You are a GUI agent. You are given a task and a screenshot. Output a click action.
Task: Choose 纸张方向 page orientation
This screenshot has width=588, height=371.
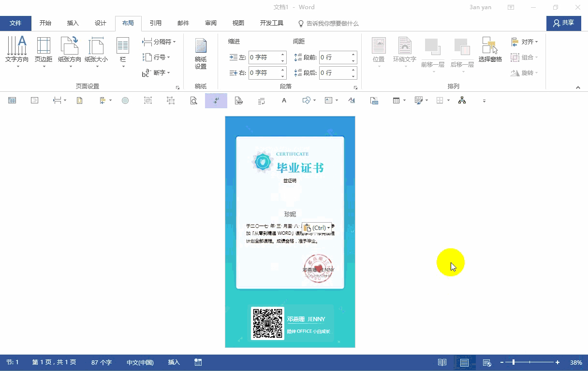(70, 52)
